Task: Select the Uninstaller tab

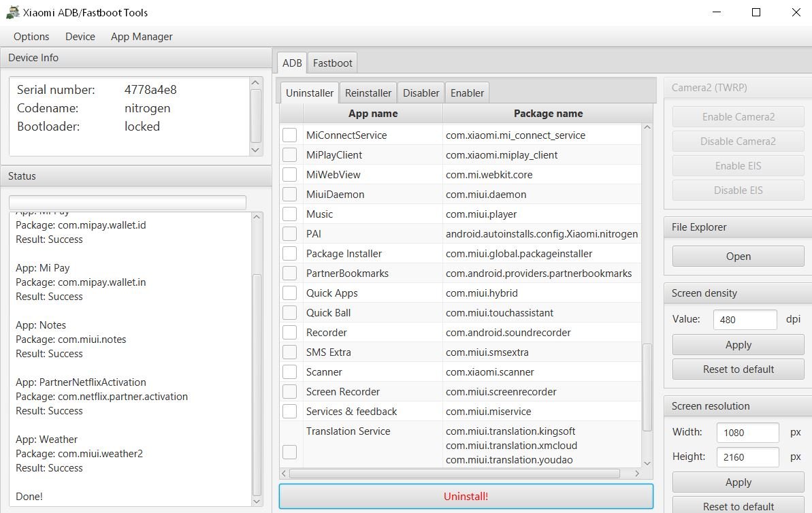Action: click(309, 93)
